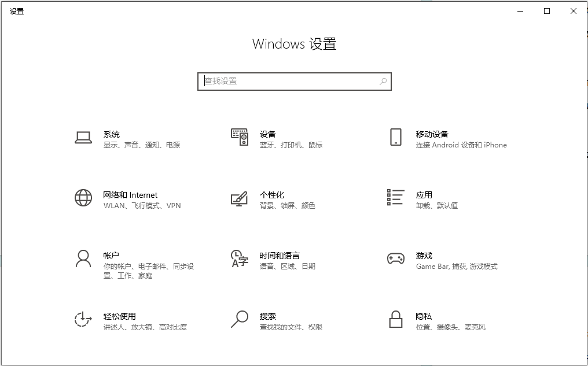
Task: Choose the 个性化 category title
Action: coord(272,195)
